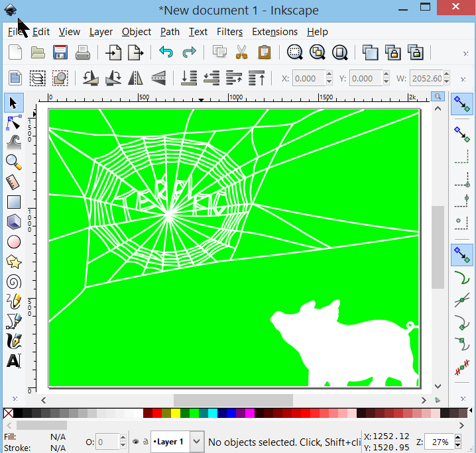This screenshot has width=476, height=453.
Task: Print the document
Action: [x=83, y=52]
